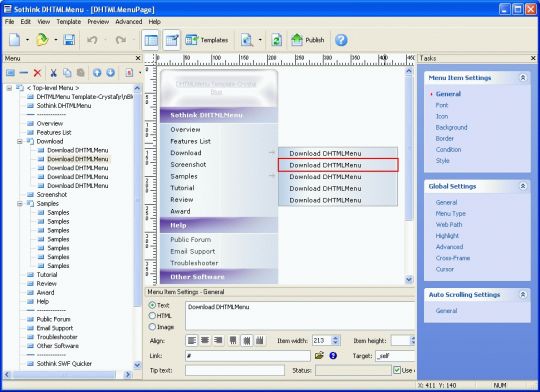Select the HTML radio button
Viewport: 540px width, 392px height.
pyautogui.click(x=152, y=316)
